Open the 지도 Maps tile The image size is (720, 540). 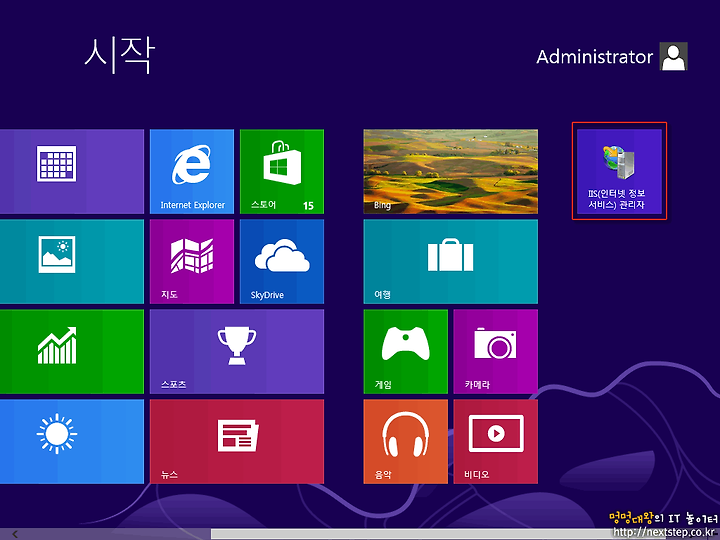(192, 261)
